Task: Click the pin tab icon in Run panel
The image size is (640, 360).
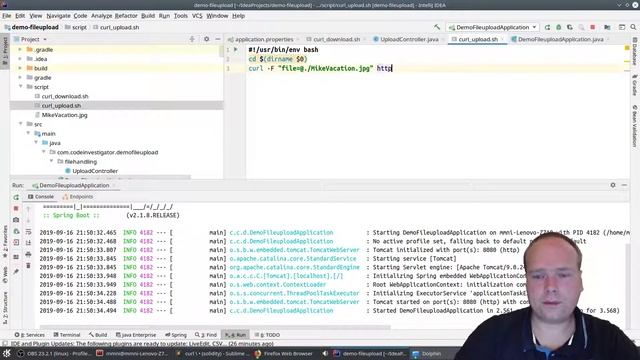Action: point(16,272)
